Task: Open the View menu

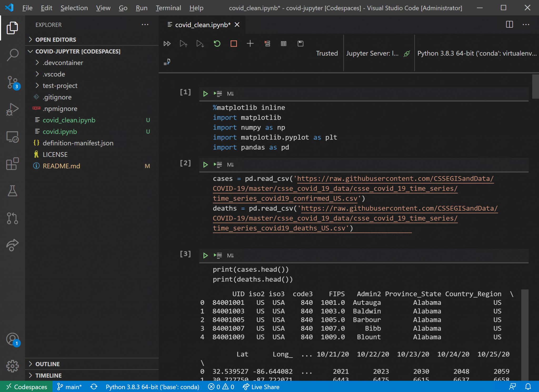Action: (103, 8)
